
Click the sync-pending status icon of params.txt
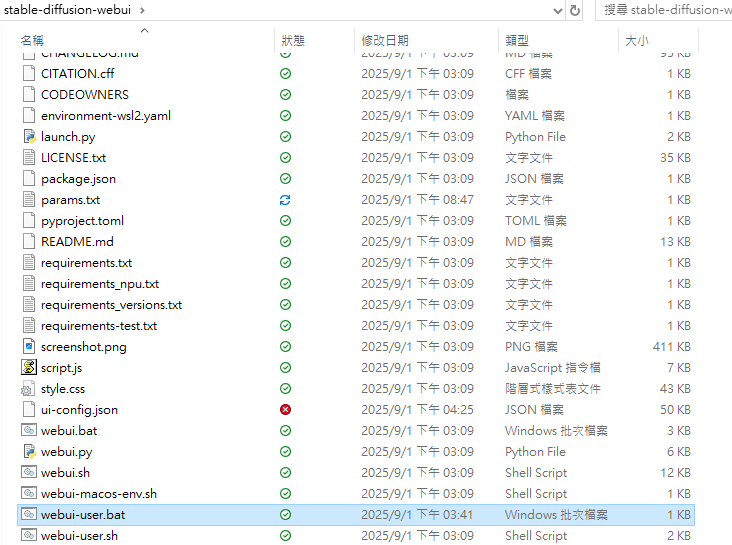285,200
